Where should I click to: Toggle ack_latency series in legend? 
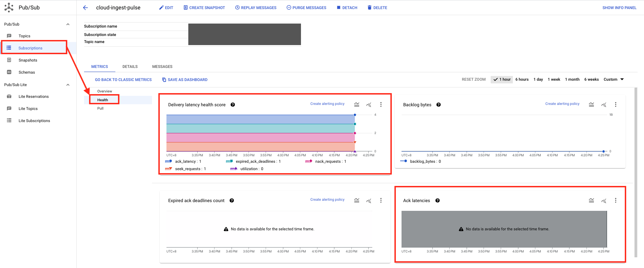pyautogui.click(x=183, y=161)
